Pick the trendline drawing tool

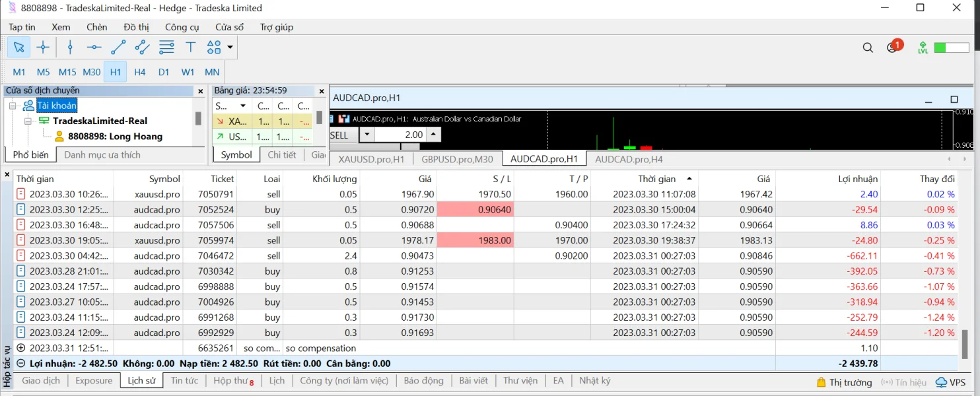tap(118, 47)
